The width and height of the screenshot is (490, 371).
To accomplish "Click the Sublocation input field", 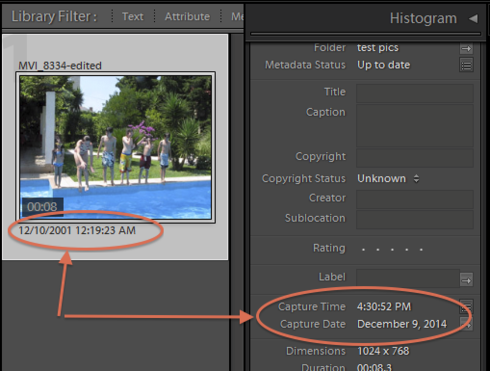I will coord(415,219).
